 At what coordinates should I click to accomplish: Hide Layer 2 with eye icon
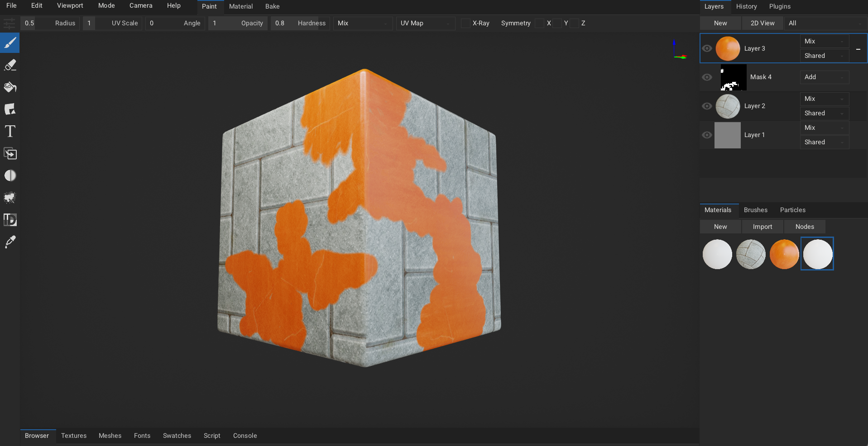707,106
